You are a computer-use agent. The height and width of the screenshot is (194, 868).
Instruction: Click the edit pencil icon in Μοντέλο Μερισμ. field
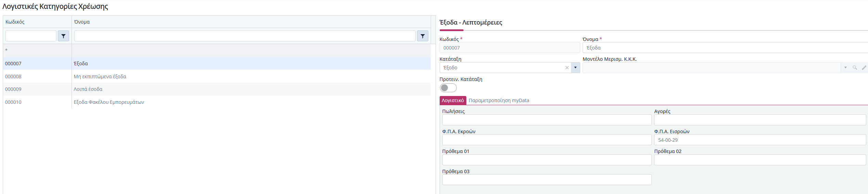click(x=864, y=68)
